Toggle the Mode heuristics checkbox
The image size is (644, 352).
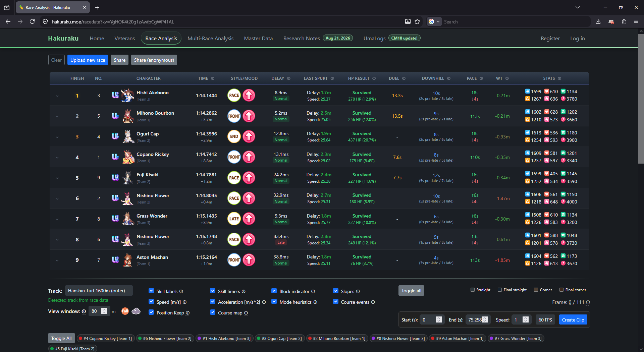[274, 302]
